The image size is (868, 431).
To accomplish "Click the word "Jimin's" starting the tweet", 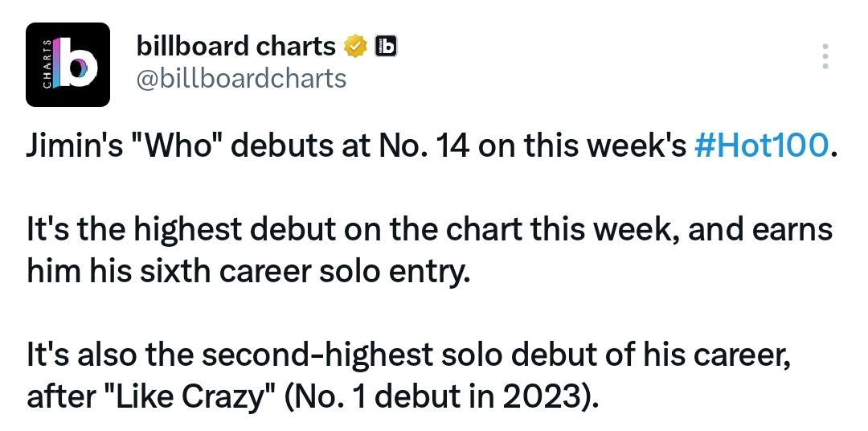I will 75,146.
